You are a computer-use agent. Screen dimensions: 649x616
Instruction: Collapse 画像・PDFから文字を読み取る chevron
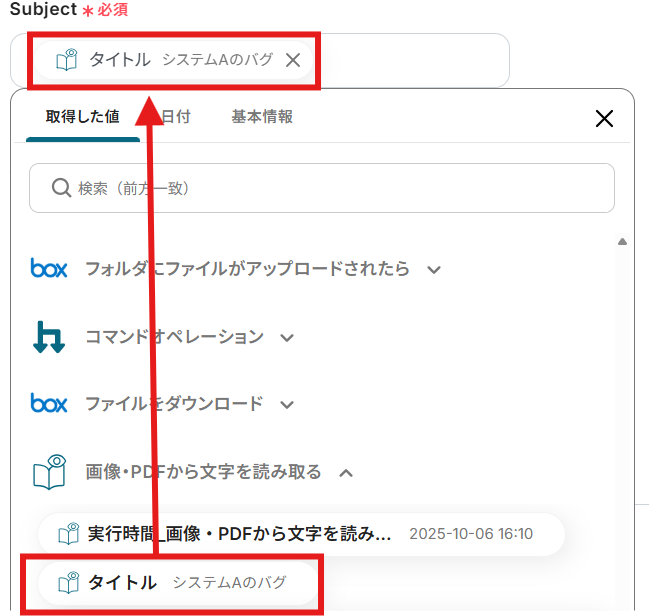[346, 473]
